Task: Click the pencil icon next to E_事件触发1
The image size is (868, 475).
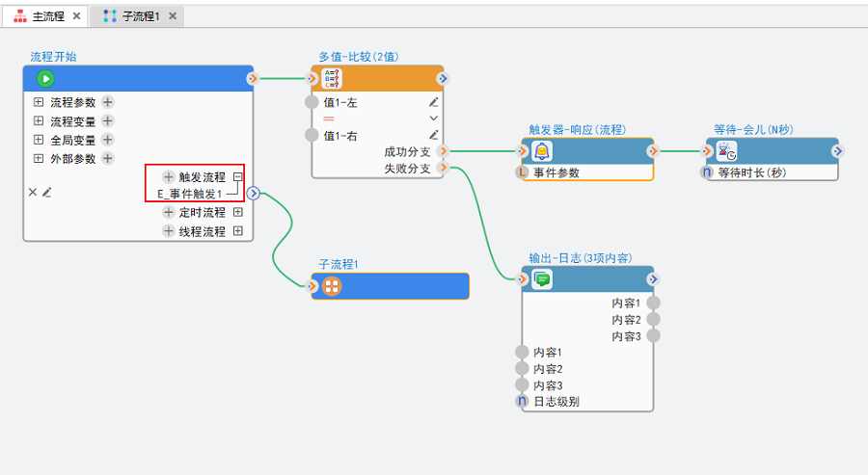Action: pyautogui.click(x=46, y=193)
